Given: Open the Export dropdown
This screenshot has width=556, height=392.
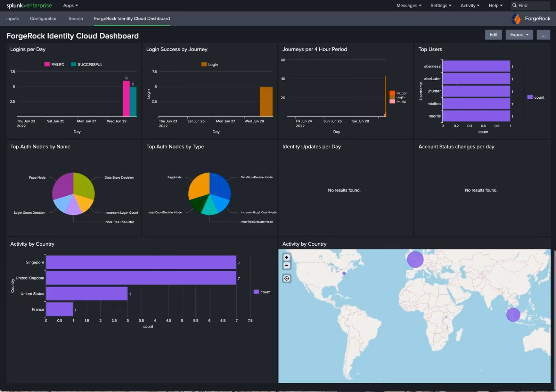Looking at the screenshot, I should pos(519,35).
